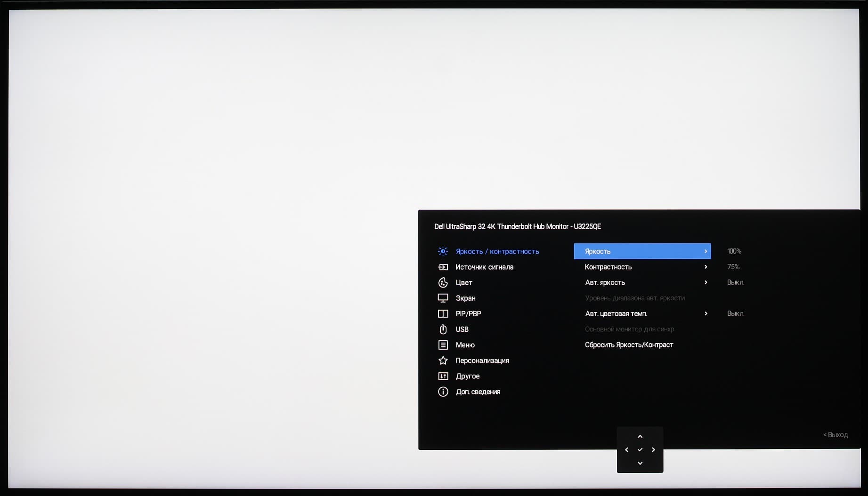Open the Яркость / контрастность menu
This screenshot has height=496, width=868.
pos(497,251)
